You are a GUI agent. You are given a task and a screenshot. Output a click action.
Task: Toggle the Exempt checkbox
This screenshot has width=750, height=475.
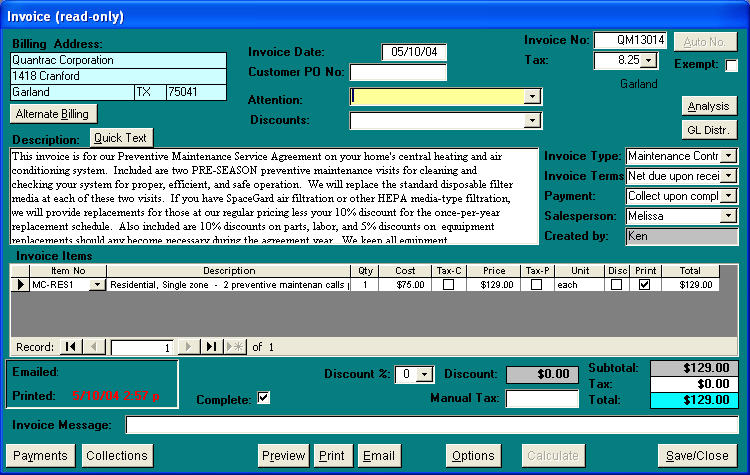click(x=732, y=65)
